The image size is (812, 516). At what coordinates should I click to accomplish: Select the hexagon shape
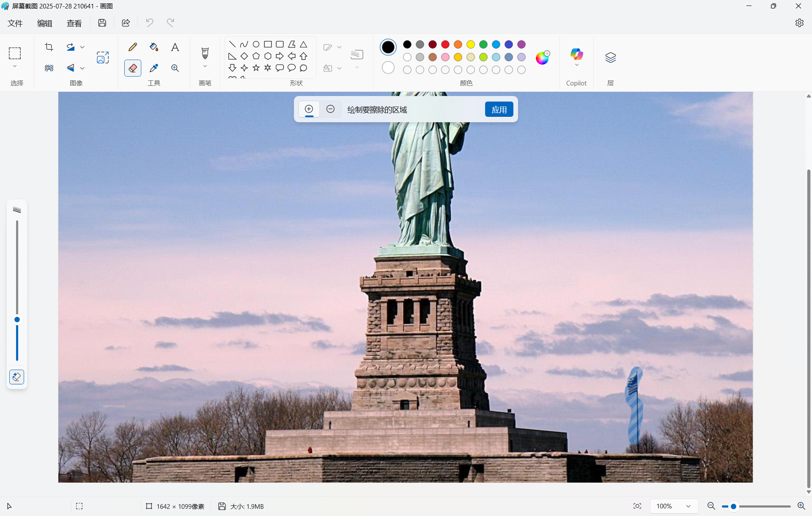coord(268,56)
